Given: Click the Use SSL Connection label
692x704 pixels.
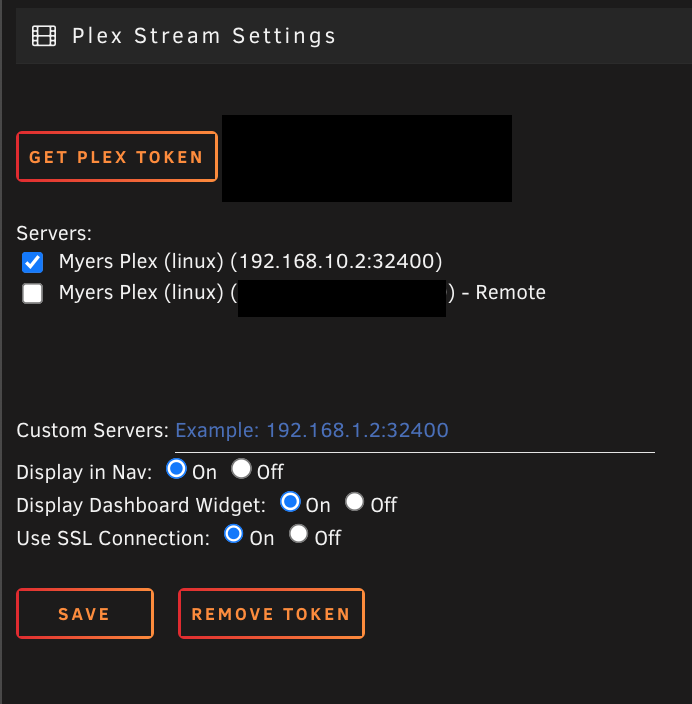Looking at the screenshot, I should [x=113, y=538].
